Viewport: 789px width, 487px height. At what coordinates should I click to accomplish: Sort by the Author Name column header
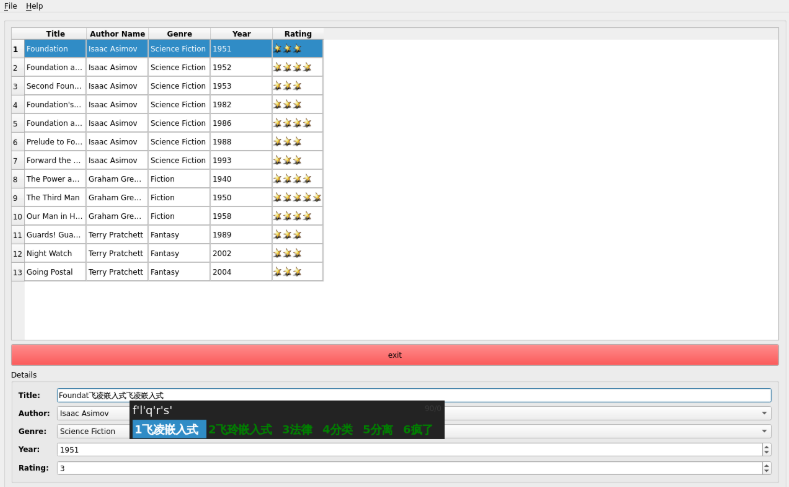tap(117, 34)
